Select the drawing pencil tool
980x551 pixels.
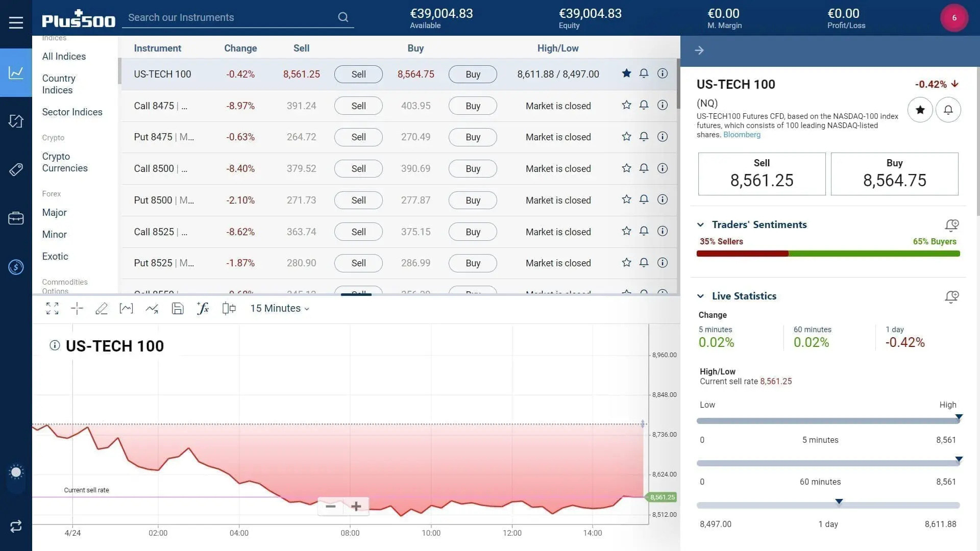click(x=101, y=308)
